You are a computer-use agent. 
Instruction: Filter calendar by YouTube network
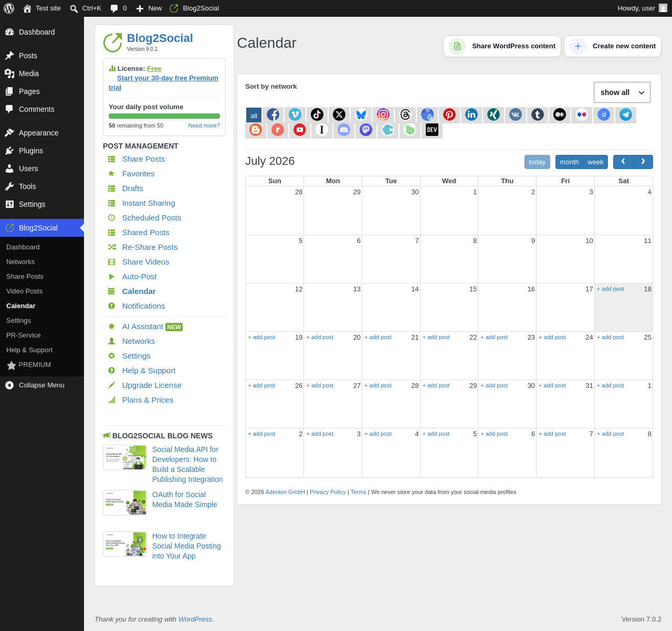[x=300, y=130]
